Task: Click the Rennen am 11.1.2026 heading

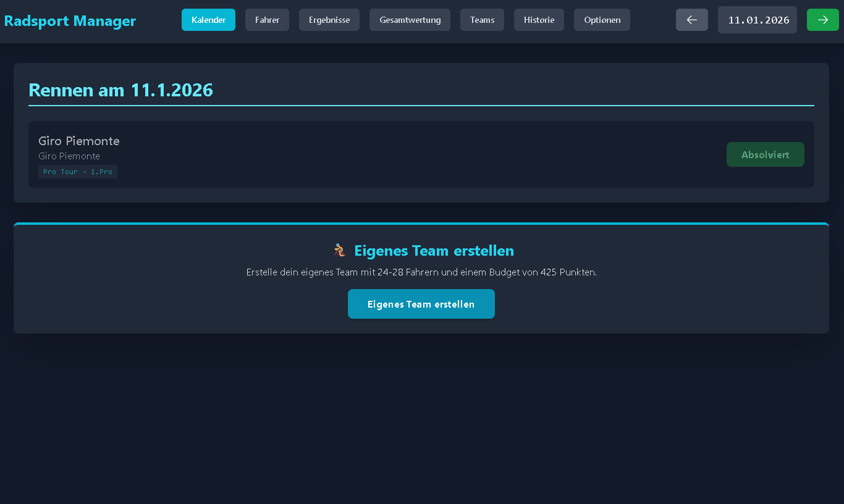Action: coord(120,90)
